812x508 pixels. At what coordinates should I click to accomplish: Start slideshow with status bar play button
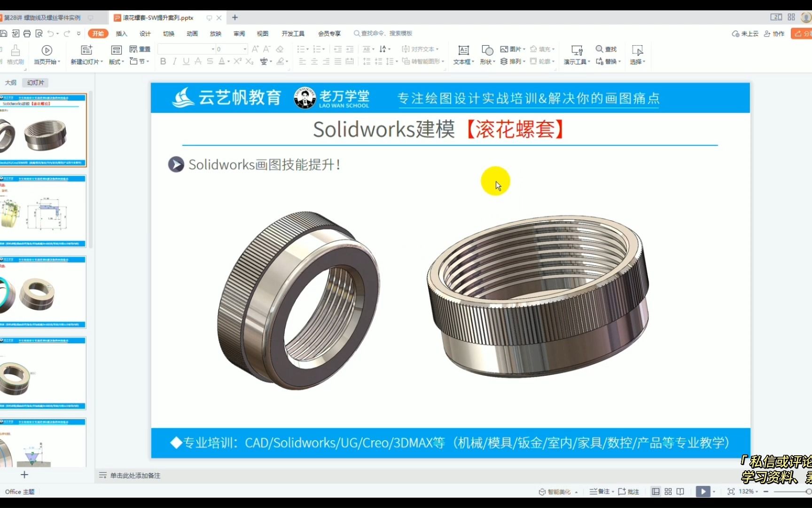703,492
